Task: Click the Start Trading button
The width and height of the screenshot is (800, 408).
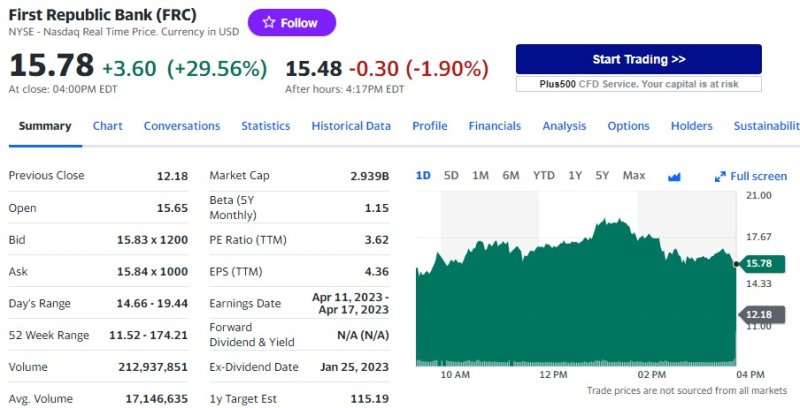Action: (x=638, y=59)
